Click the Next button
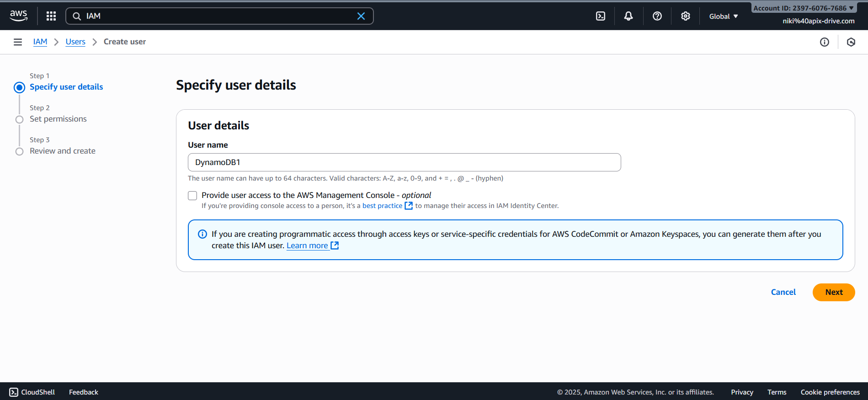The image size is (868, 400). (833, 292)
